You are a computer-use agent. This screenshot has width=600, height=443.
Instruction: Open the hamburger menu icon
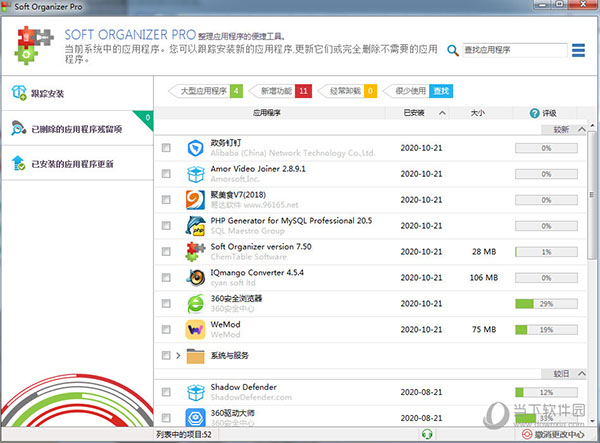click(x=578, y=50)
